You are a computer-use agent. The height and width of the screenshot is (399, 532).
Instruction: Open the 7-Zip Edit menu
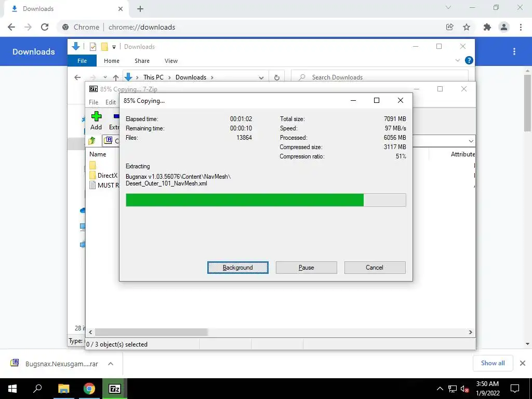point(111,102)
